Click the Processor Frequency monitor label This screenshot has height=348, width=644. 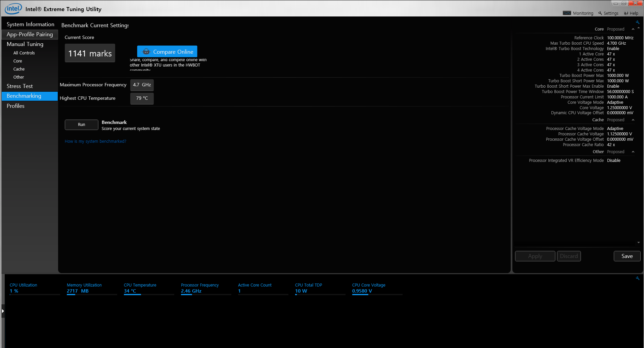[x=200, y=285]
